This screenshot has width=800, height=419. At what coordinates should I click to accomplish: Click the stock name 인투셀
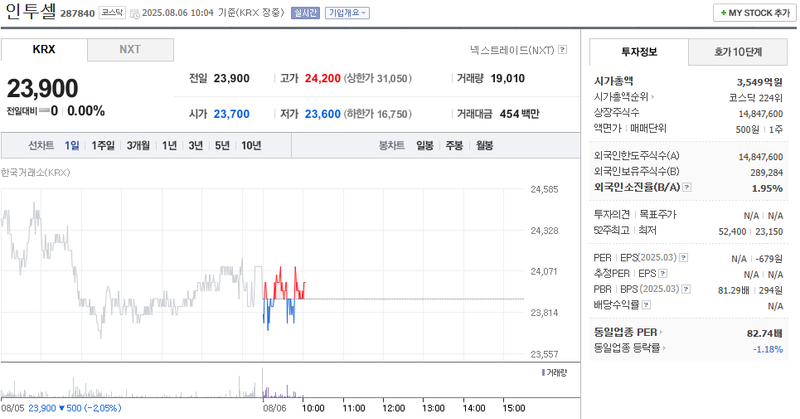pos(31,12)
